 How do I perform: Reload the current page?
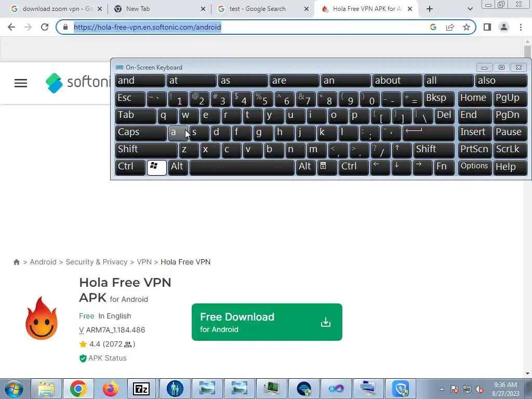45,27
